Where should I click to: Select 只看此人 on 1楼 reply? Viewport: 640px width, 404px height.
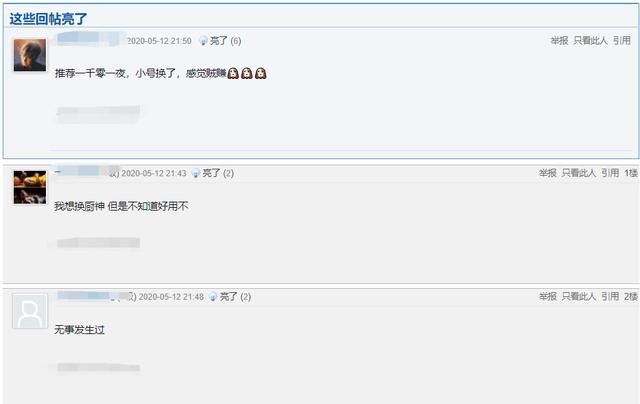pyautogui.click(x=579, y=173)
